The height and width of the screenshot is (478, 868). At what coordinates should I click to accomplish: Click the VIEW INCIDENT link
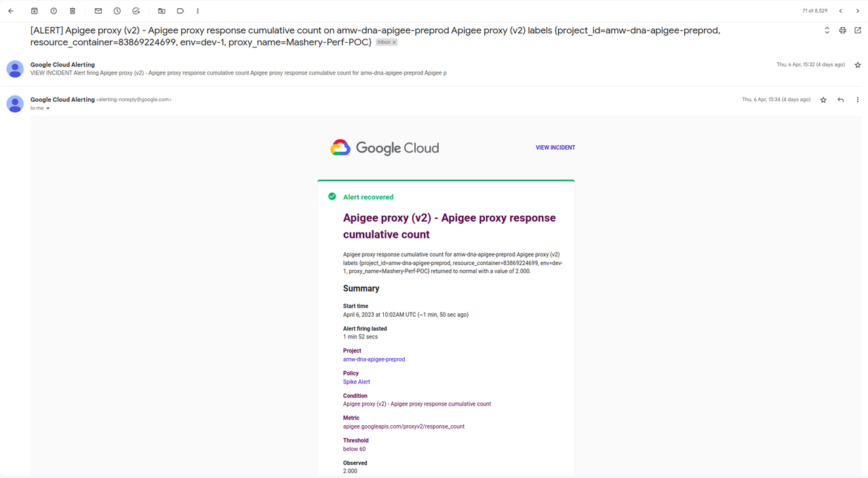pos(555,148)
